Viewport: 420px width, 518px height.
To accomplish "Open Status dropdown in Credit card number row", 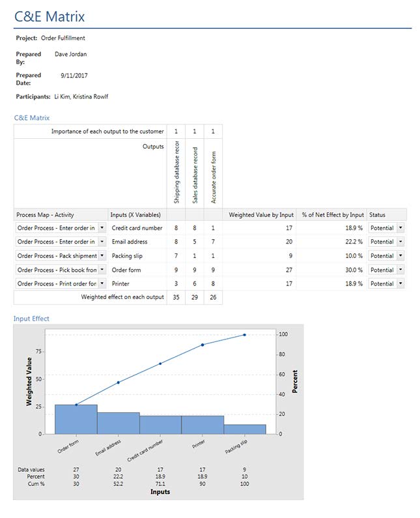I will (x=400, y=228).
